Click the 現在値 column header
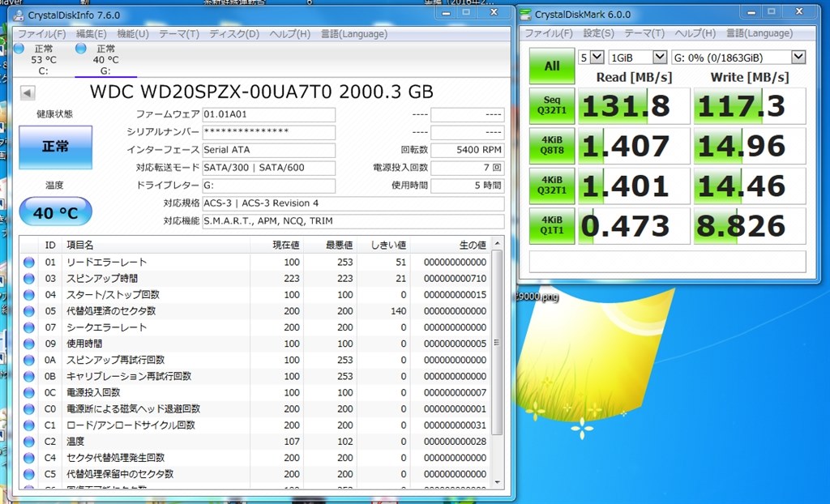 click(277, 246)
